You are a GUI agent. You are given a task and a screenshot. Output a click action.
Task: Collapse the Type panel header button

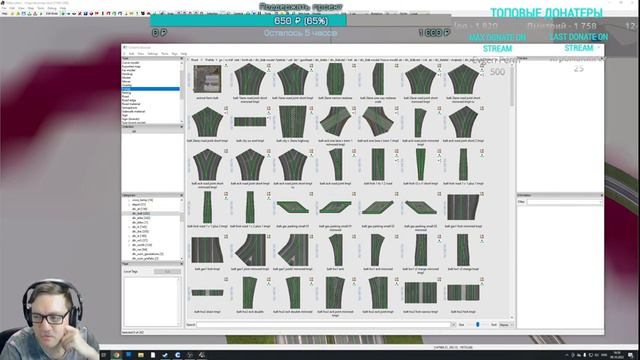pos(182,58)
